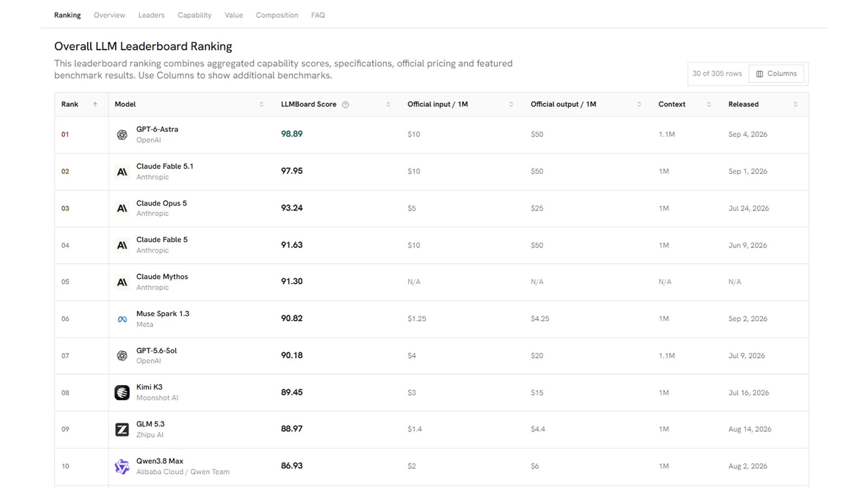
Task: Sort the table by Model column
Action: point(261,104)
